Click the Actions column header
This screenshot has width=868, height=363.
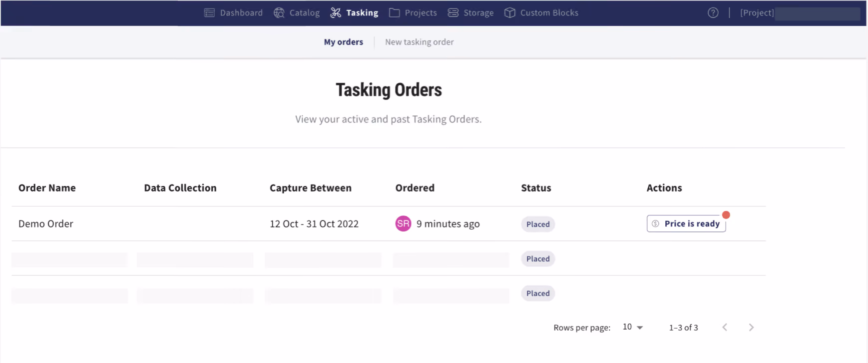click(x=664, y=188)
